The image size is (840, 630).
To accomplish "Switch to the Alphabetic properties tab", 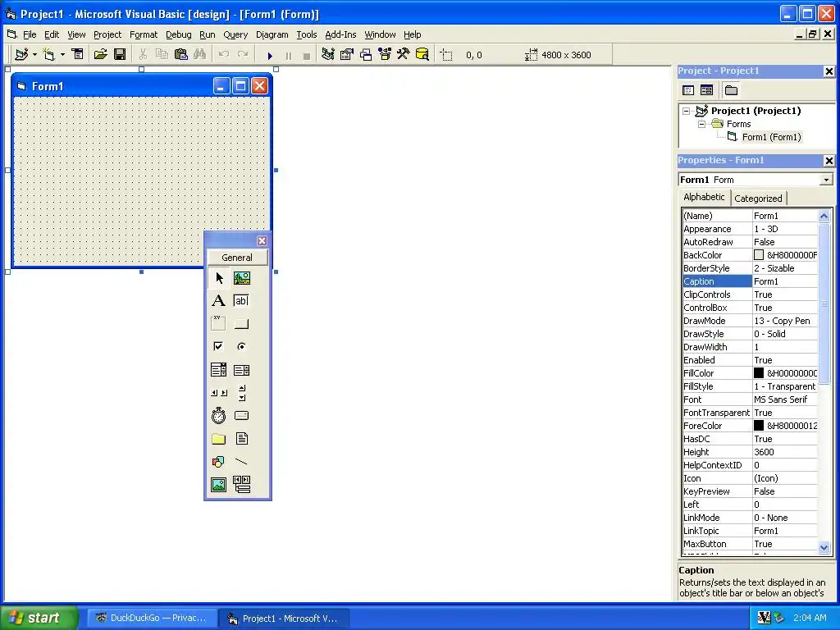I will coord(703,197).
